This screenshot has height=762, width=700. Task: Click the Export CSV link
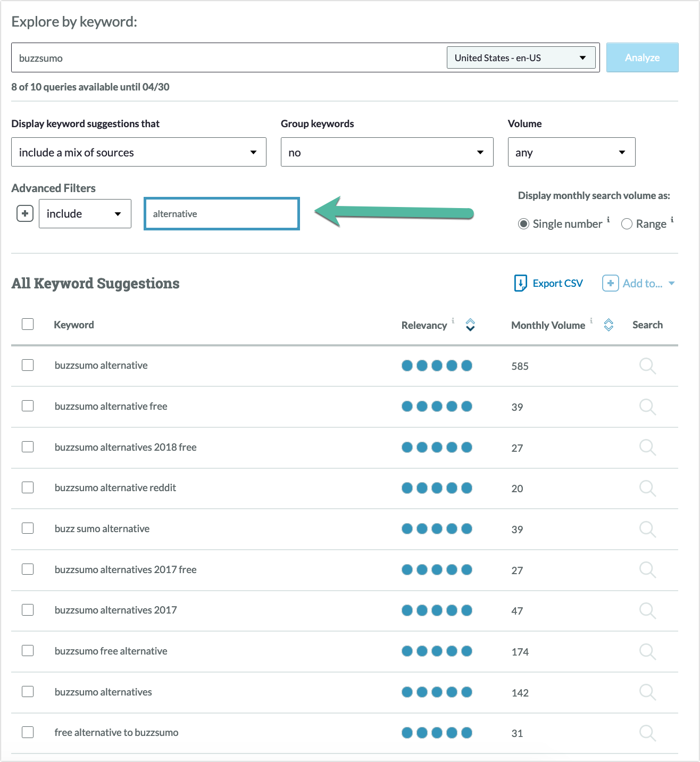pyautogui.click(x=557, y=283)
